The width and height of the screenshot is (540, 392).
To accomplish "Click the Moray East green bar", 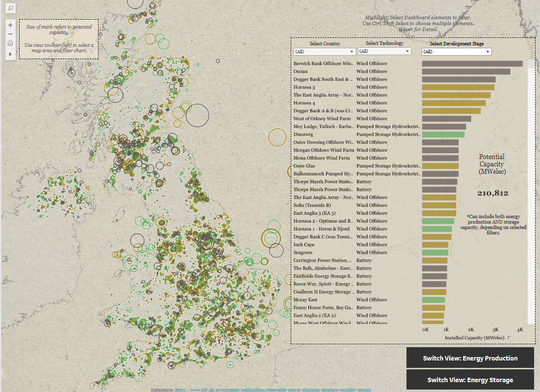I will tap(434, 300).
